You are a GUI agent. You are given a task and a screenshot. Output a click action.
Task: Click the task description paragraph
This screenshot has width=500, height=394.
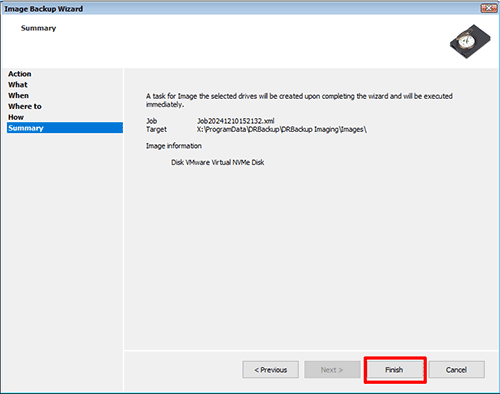pyautogui.click(x=299, y=100)
